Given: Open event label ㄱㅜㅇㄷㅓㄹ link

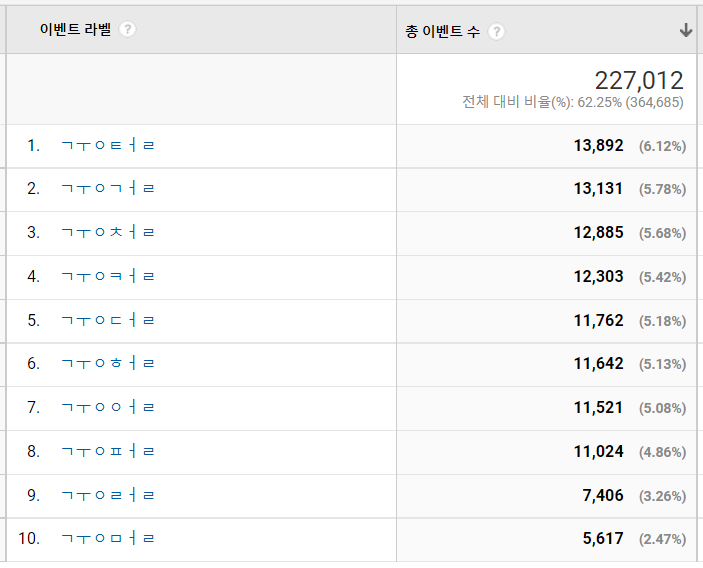Looking at the screenshot, I should tap(108, 320).
